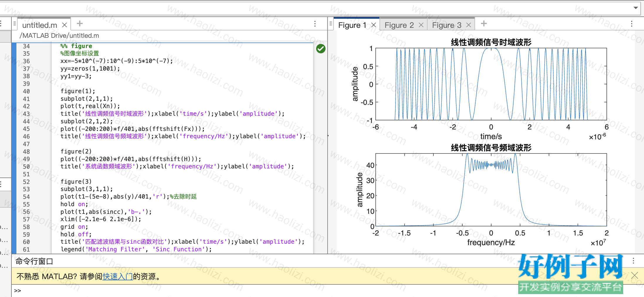Close the Figure 2 tab

(421, 25)
